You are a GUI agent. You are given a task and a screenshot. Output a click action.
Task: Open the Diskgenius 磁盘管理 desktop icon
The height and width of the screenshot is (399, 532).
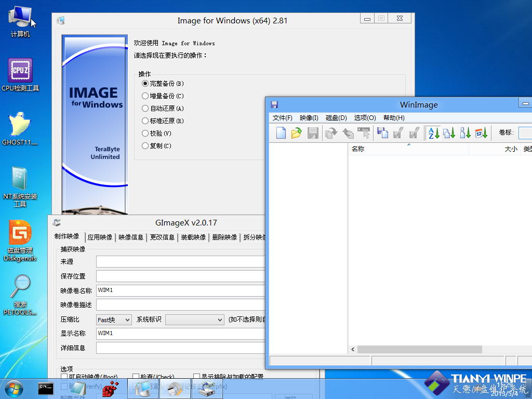(x=20, y=241)
